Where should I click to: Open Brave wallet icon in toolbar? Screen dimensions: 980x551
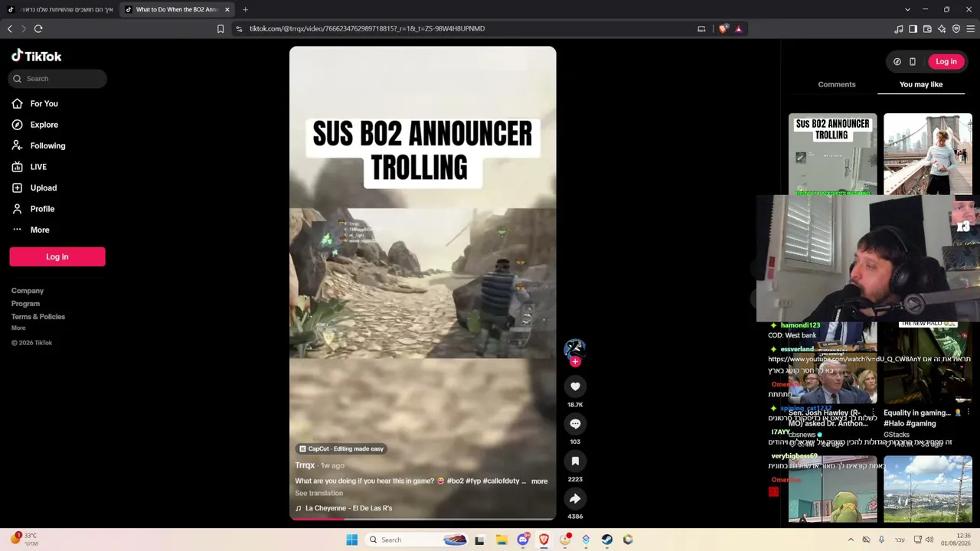click(x=927, y=29)
